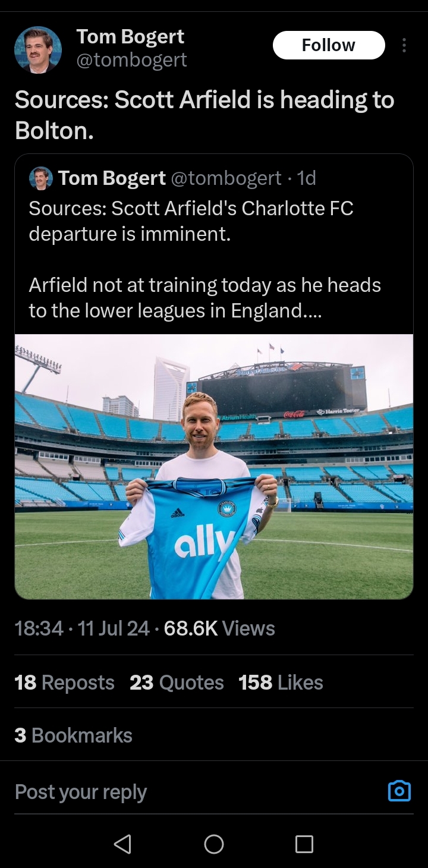Open the Tom Bogert display name

[x=130, y=37]
